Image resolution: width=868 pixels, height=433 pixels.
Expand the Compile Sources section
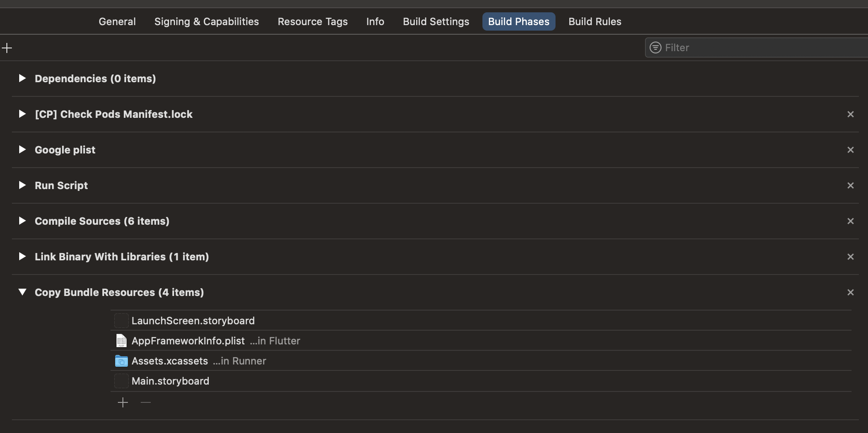tap(22, 221)
